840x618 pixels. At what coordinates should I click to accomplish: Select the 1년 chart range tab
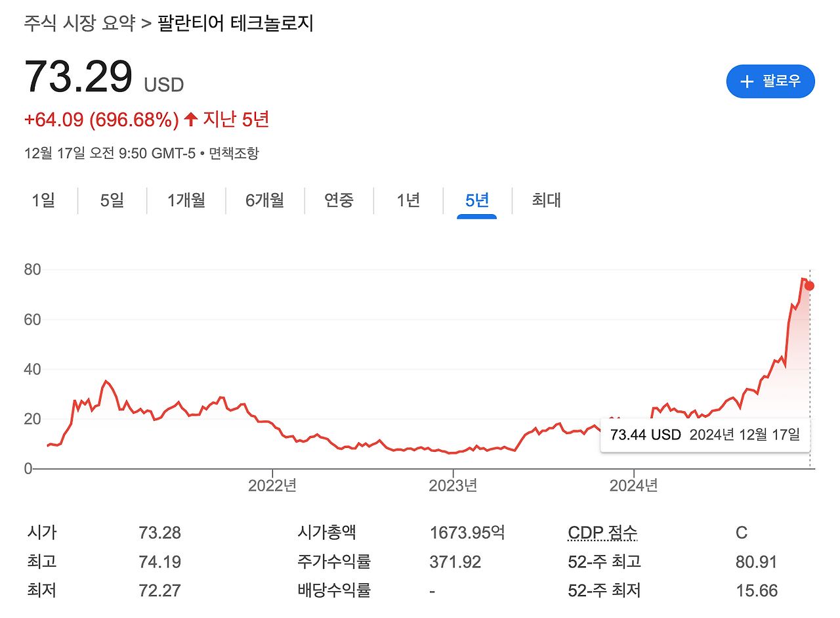(408, 200)
